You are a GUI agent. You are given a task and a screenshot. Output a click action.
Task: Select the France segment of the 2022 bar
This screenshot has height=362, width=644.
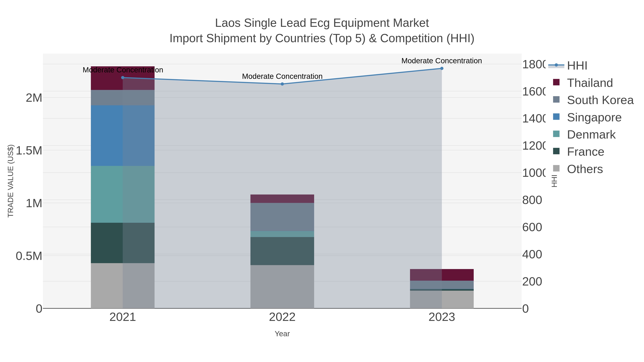(x=282, y=251)
